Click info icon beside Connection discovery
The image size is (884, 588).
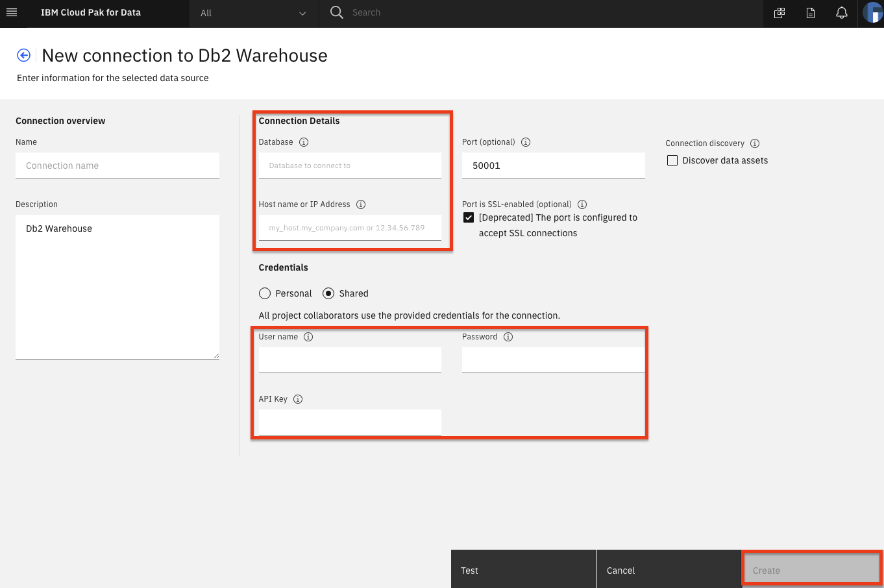pyautogui.click(x=755, y=143)
